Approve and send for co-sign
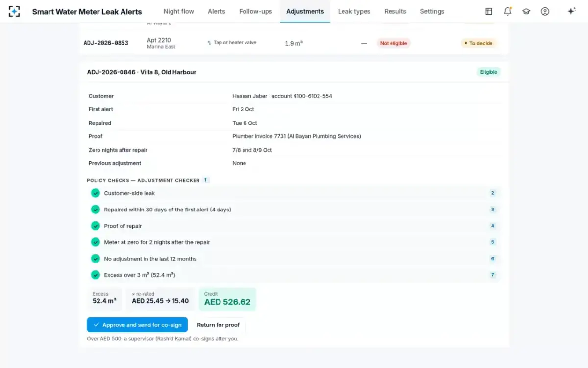 coord(137,325)
